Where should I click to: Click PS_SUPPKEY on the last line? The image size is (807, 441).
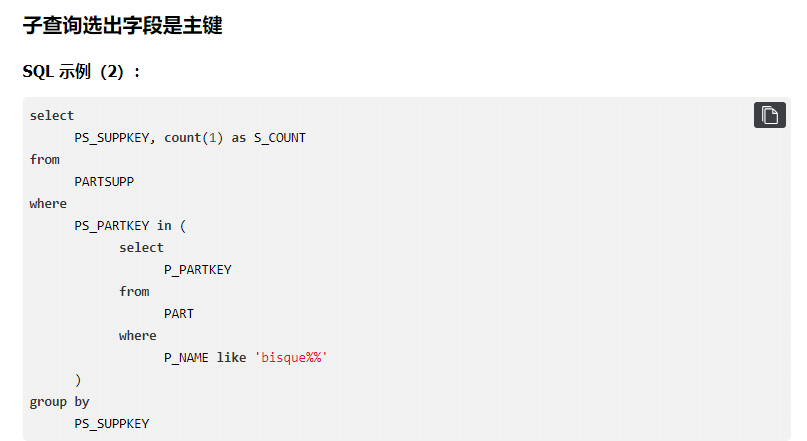111,424
